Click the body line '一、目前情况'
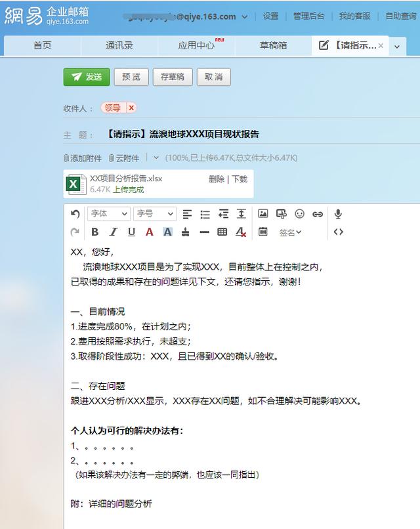Screen dimensions: 420x529 tap(98, 311)
